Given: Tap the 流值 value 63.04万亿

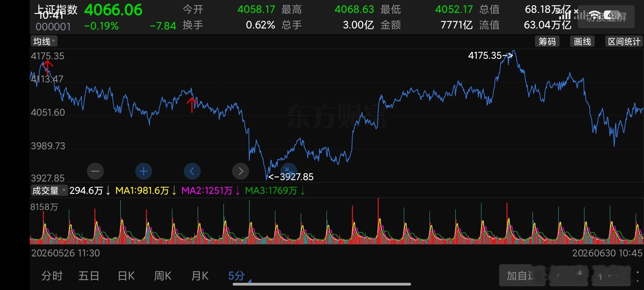Looking at the screenshot, I should point(548,25).
